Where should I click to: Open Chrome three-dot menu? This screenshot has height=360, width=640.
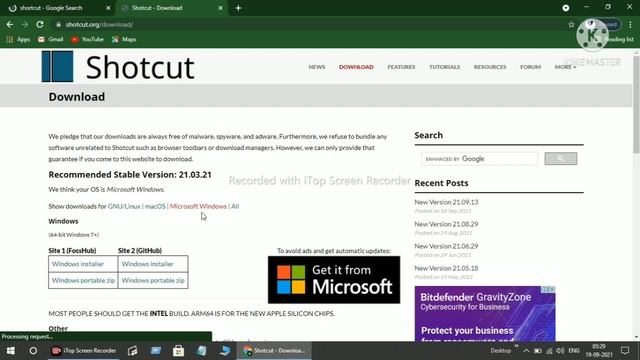(x=630, y=24)
